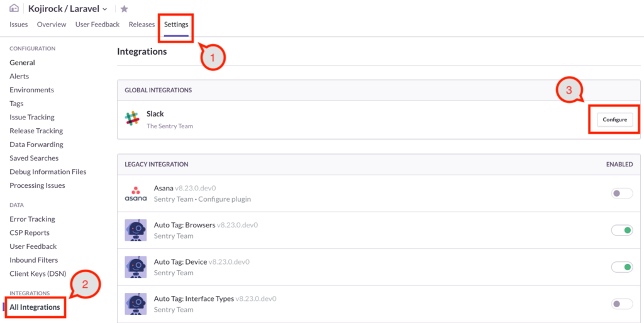Image resolution: width=644 pixels, height=323 pixels.
Task: Go to Error Tracking under Data
Action: 32,219
